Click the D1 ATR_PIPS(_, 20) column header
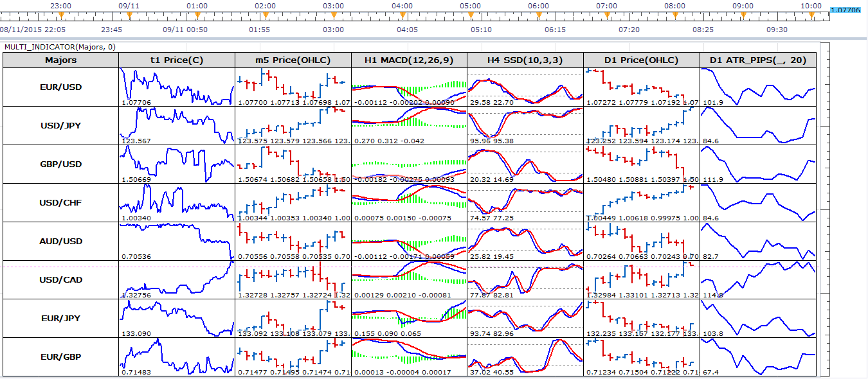Viewport: 868px width, 379px height. [x=758, y=60]
